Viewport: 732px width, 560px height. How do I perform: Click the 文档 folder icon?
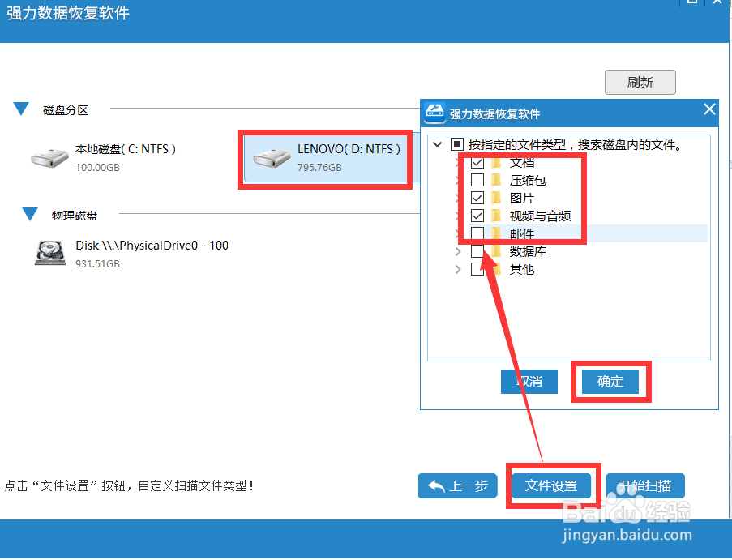tap(496, 162)
